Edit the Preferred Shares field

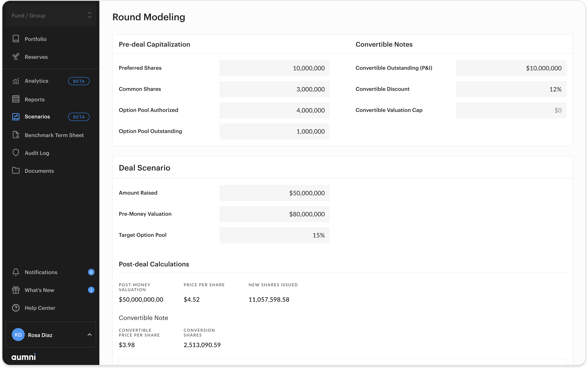275,68
